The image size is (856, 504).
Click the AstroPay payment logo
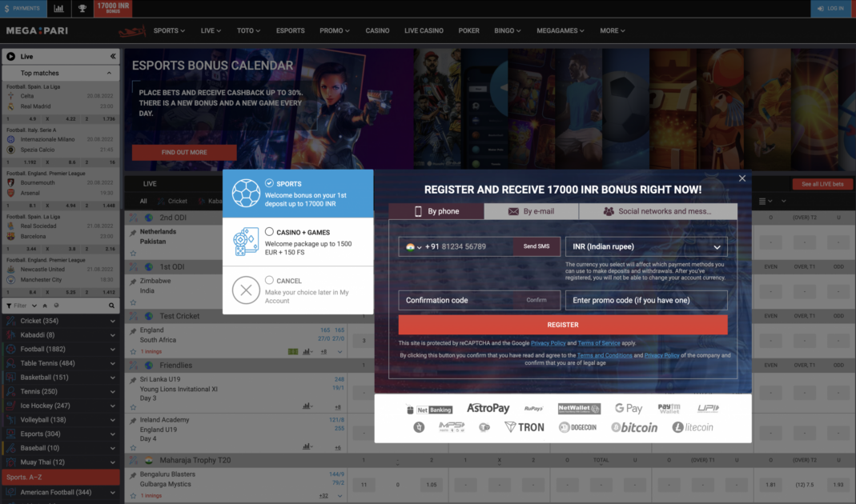(x=488, y=408)
